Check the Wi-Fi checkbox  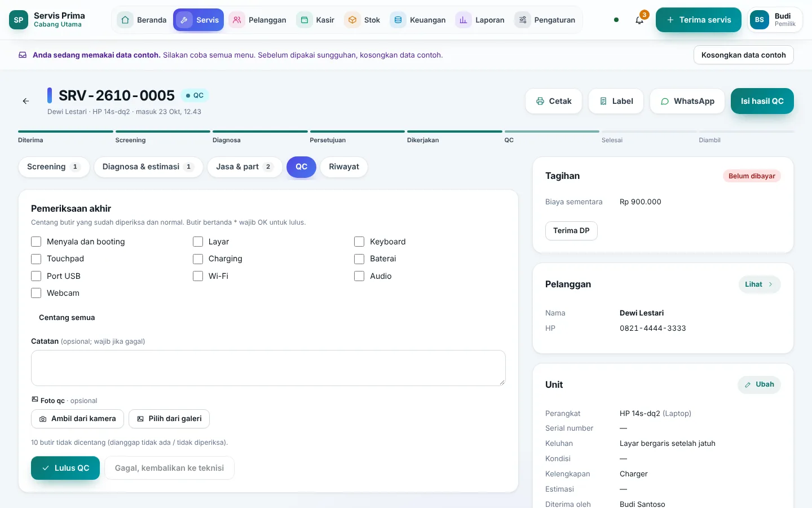tap(198, 276)
